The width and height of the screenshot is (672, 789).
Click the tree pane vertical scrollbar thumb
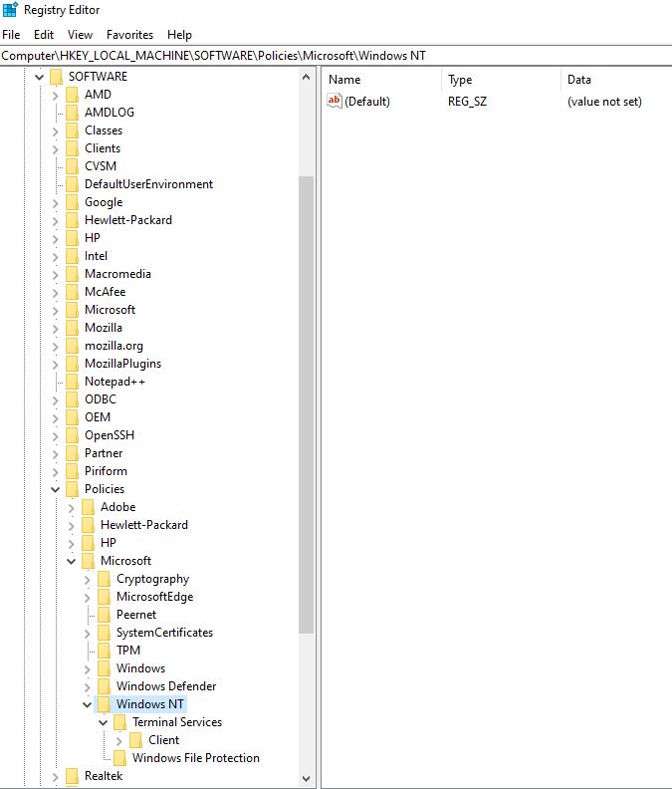[x=306, y=405]
